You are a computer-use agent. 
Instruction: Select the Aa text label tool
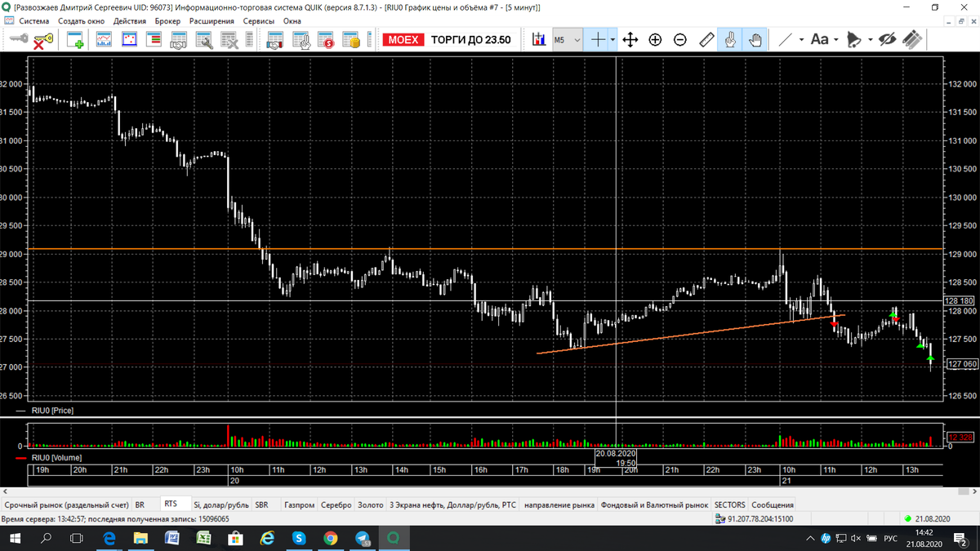click(819, 39)
